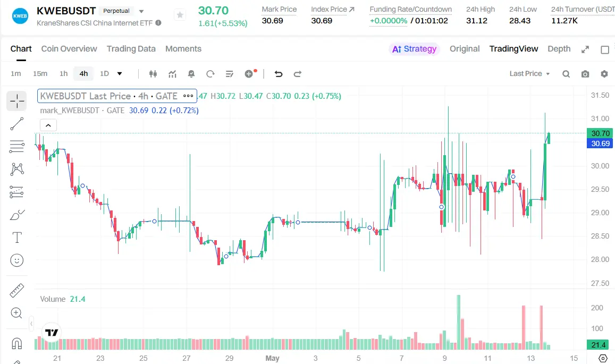The width and height of the screenshot is (615, 364).
Task: Open the more timeframes dropdown arrow
Action: [x=120, y=74]
